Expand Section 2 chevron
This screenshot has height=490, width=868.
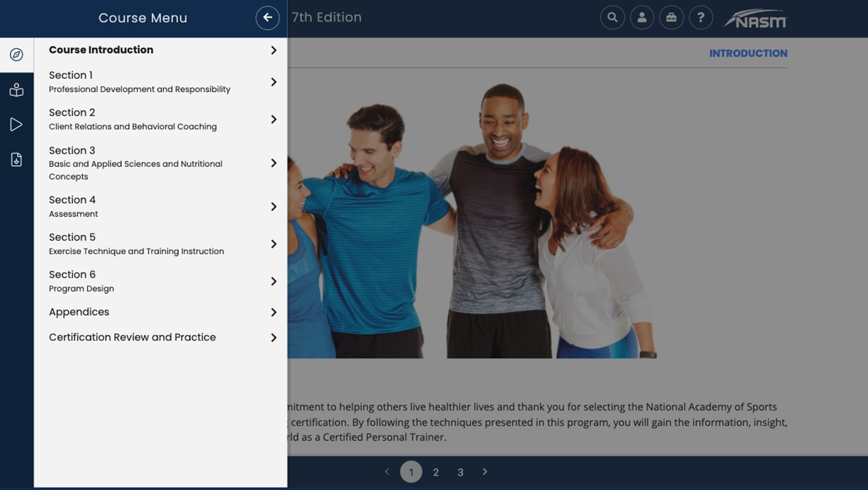273,119
